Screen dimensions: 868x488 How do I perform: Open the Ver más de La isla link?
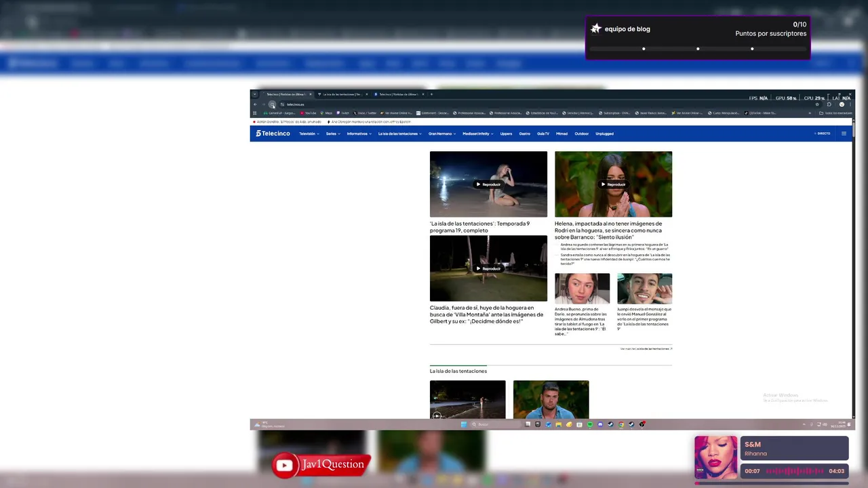[646, 348]
